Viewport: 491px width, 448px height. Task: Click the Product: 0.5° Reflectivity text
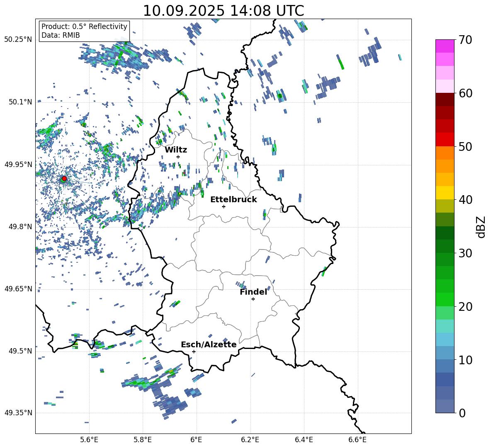click(x=84, y=26)
